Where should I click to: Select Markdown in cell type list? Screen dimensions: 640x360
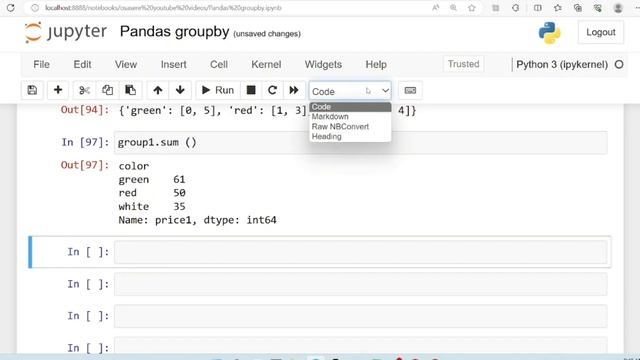[x=350, y=117]
